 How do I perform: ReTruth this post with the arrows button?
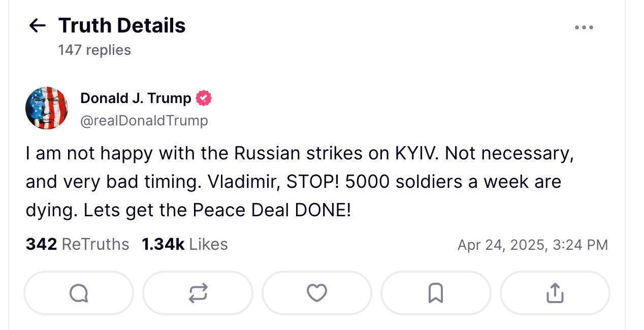pos(198,293)
